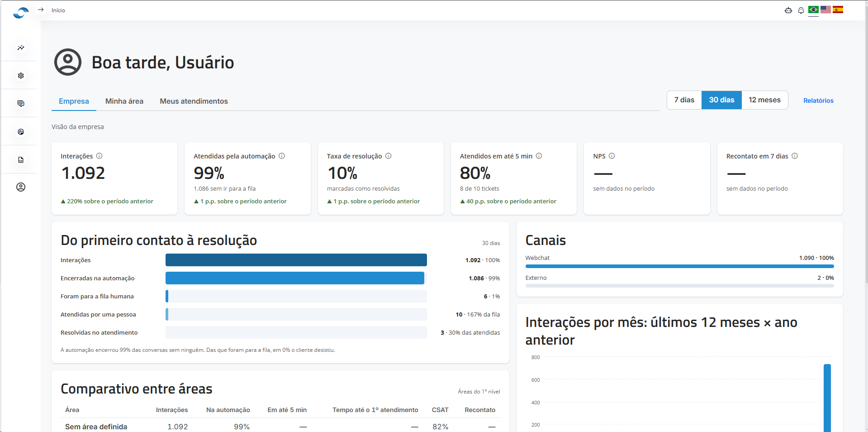The image size is (868, 432).
Task: Switch to the Empresa tab
Action: click(x=74, y=101)
